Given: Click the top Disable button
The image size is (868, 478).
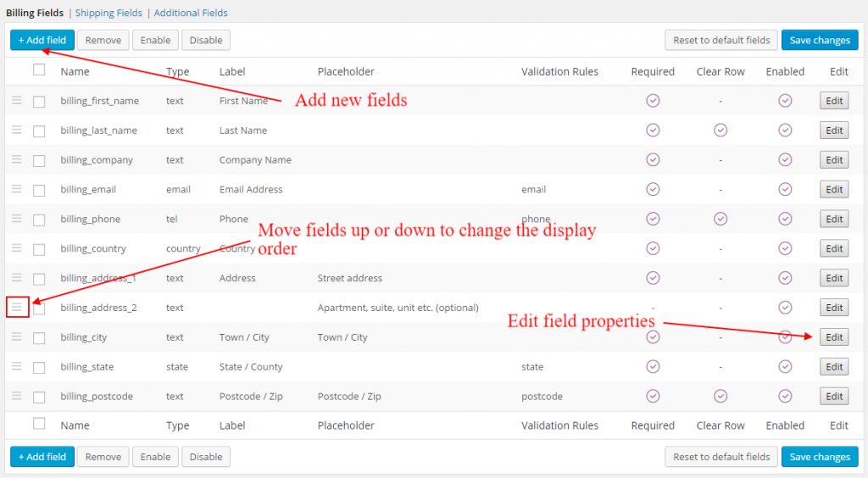Looking at the screenshot, I should click(206, 40).
